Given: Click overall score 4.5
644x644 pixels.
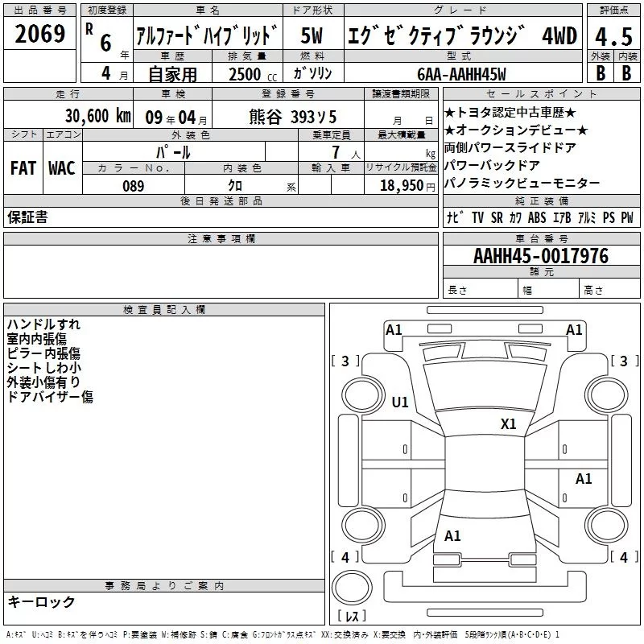Looking at the screenshot, I should [x=613, y=36].
